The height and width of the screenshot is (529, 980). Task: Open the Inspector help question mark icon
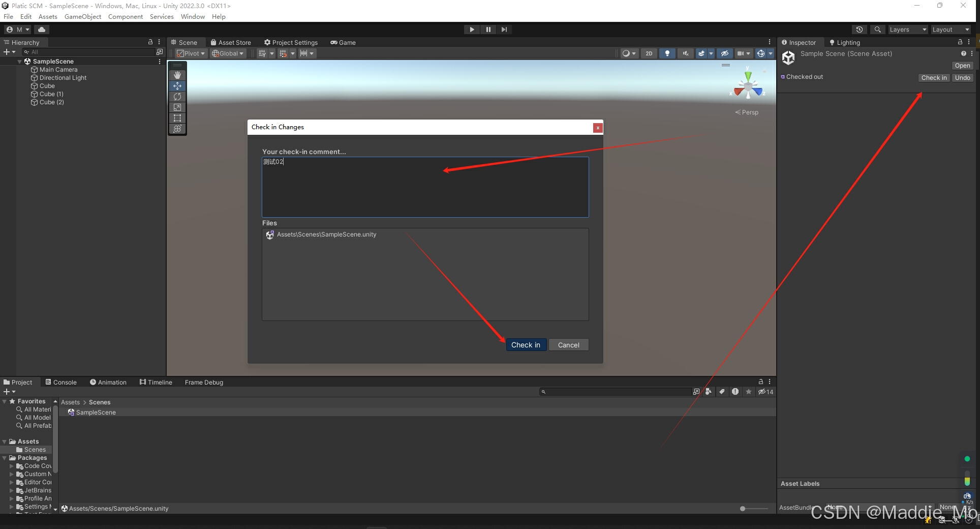point(963,53)
